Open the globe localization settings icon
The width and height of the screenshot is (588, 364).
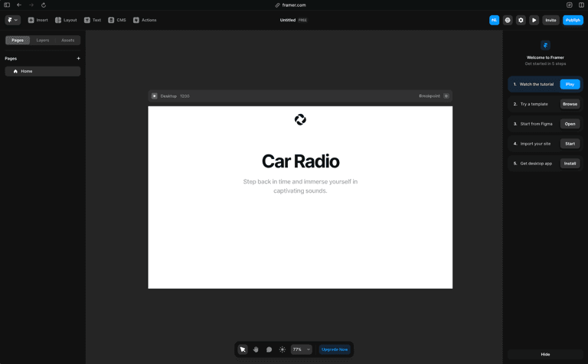pyautogui.click(x=508, y=20)
